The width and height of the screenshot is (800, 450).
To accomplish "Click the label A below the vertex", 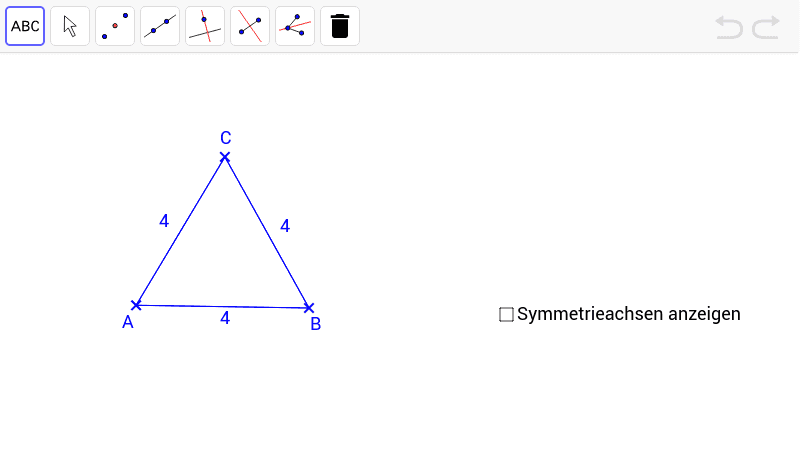I will pos(128,322).
